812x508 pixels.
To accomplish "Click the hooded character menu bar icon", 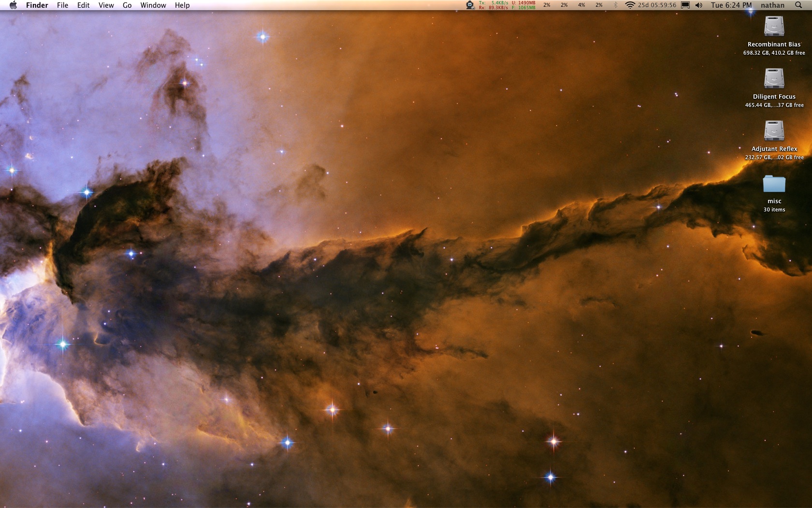I will [470, 5].
